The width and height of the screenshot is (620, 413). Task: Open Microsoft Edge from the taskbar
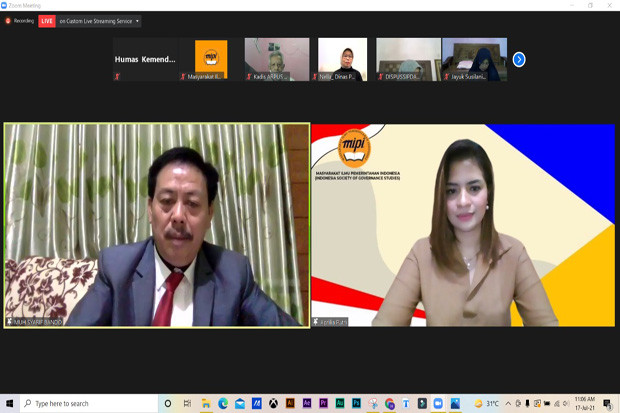click(223, 404)
